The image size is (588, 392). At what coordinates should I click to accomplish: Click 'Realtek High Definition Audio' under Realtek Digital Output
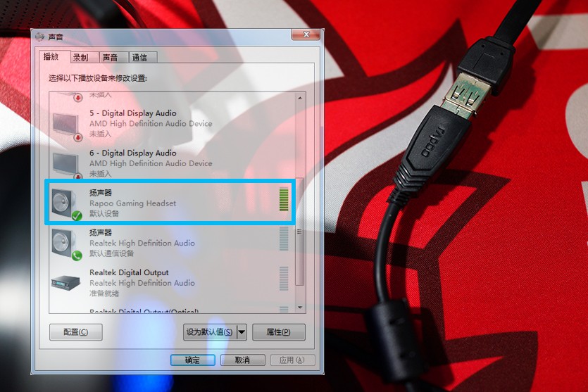142,283
